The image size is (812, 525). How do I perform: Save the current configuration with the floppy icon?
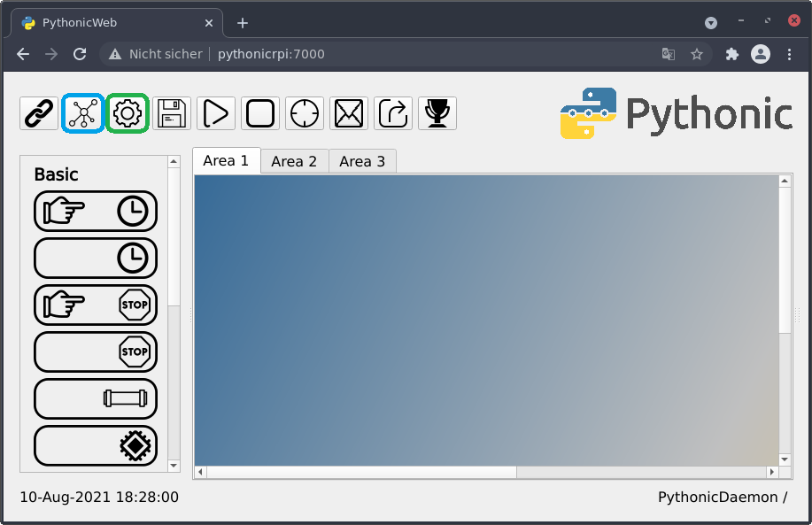(x=172, y=113)
